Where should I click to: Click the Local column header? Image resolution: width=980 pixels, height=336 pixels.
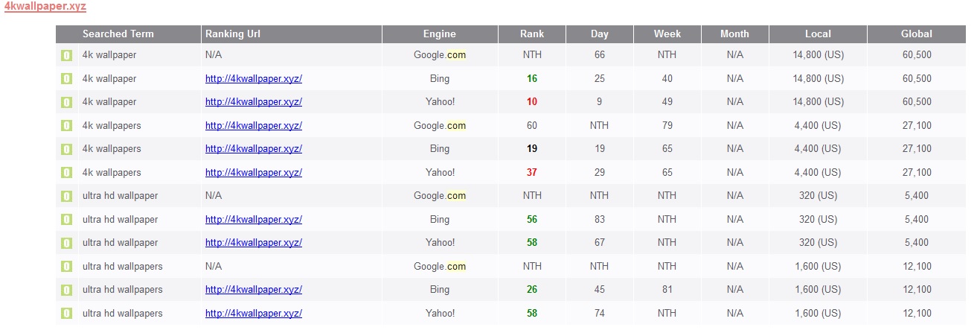pos(818,34)
